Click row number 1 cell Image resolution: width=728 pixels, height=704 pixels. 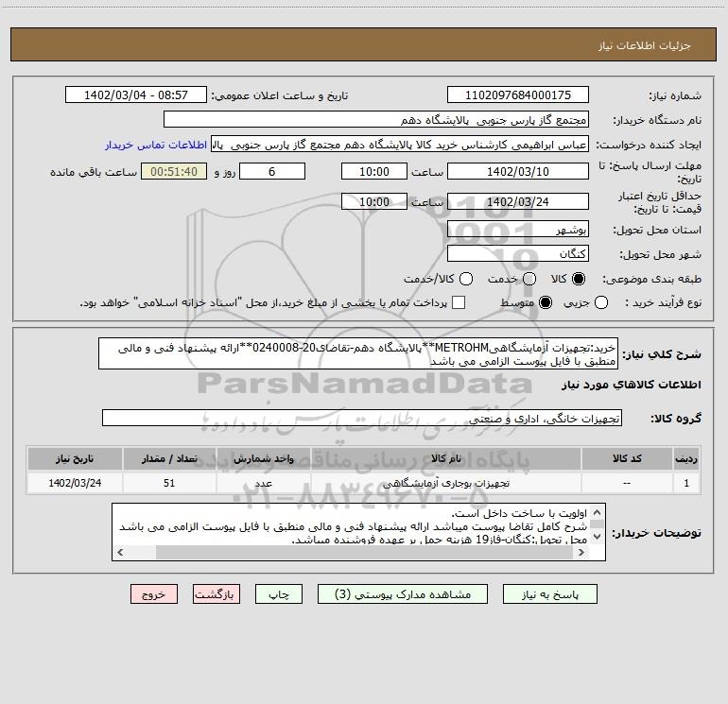686,483
